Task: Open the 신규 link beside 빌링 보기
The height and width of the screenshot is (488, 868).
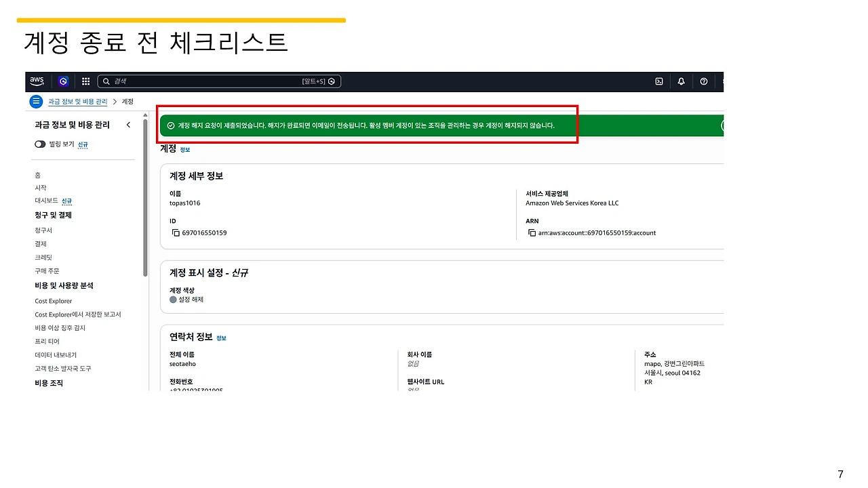Action: [83, 144]
